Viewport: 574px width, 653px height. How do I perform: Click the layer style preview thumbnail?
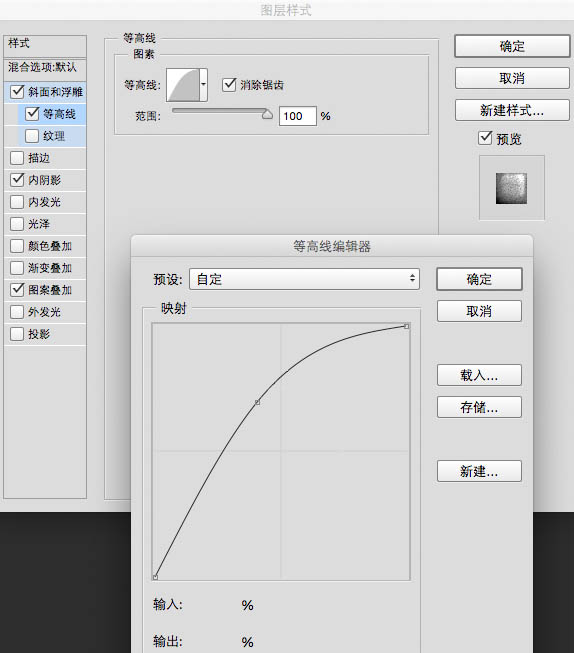click(512, 188)
